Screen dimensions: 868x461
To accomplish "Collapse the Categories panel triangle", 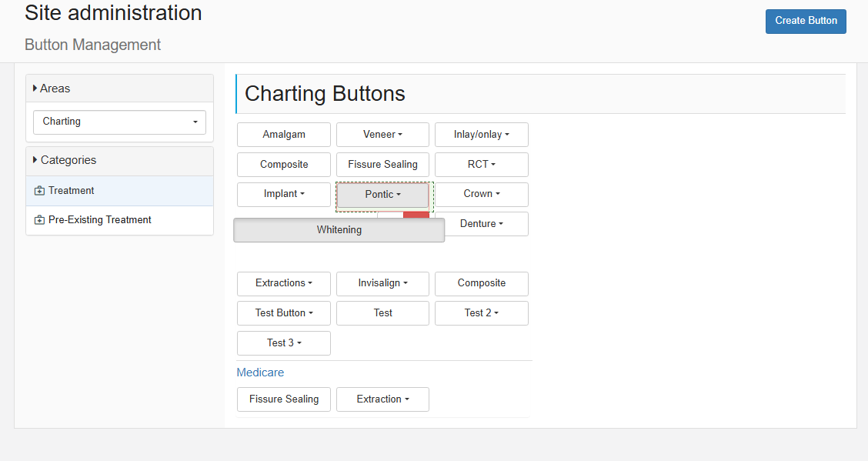I will point(35,159).
